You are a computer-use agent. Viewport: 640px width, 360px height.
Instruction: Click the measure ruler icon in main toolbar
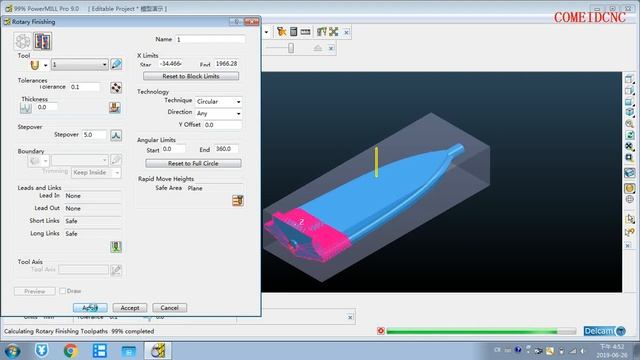[x=305, y=31]
